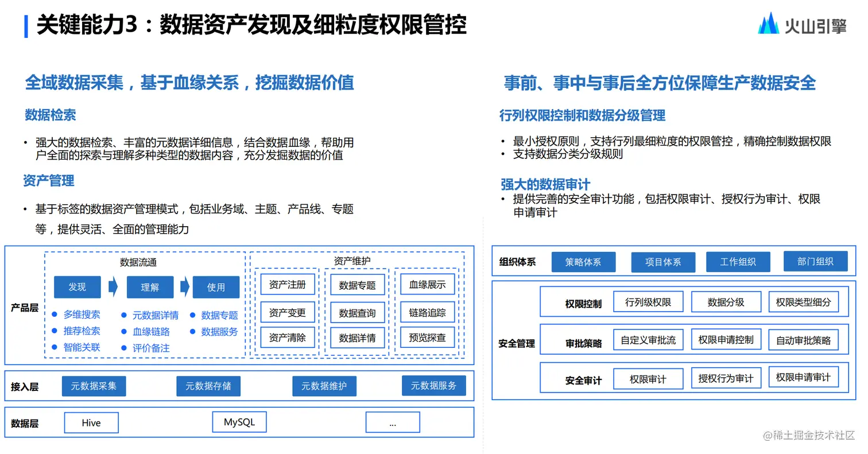Screen dimensions: 868x454
Task: Click the 自动审批策略 box
Action: pyautogui.click(x=803, y=340)
